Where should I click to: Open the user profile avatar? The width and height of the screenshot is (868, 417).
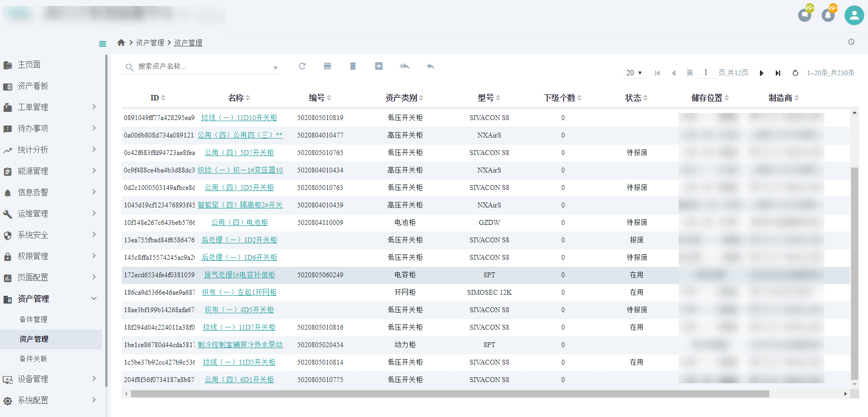(854, 15)
